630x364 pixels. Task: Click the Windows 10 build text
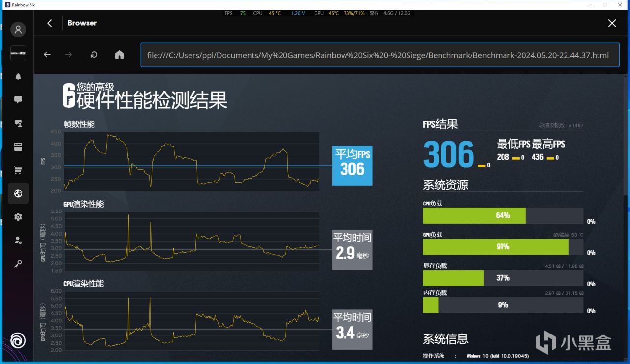tap(497, 356)
